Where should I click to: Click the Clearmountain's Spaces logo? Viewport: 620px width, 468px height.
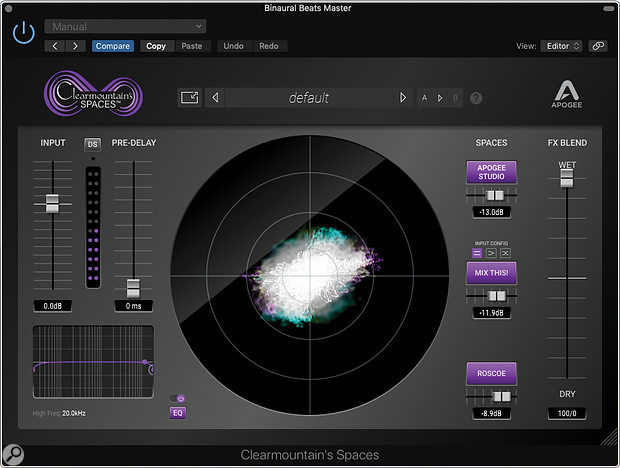click(93, 94)
